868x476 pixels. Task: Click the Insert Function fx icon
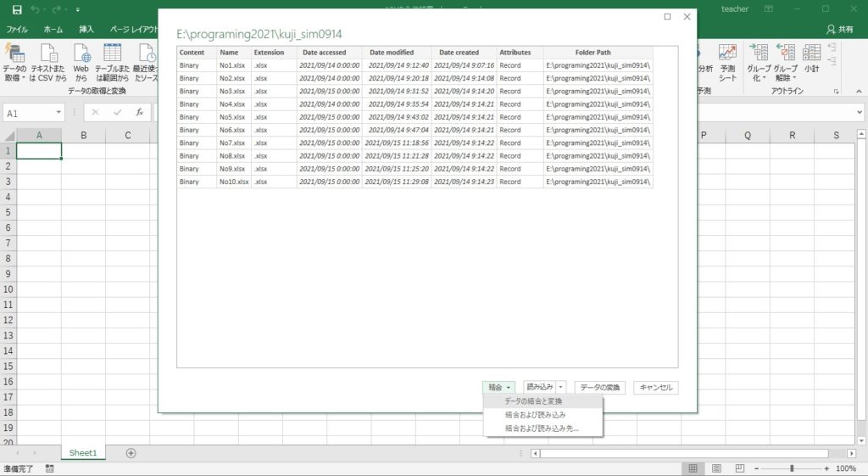140,113
